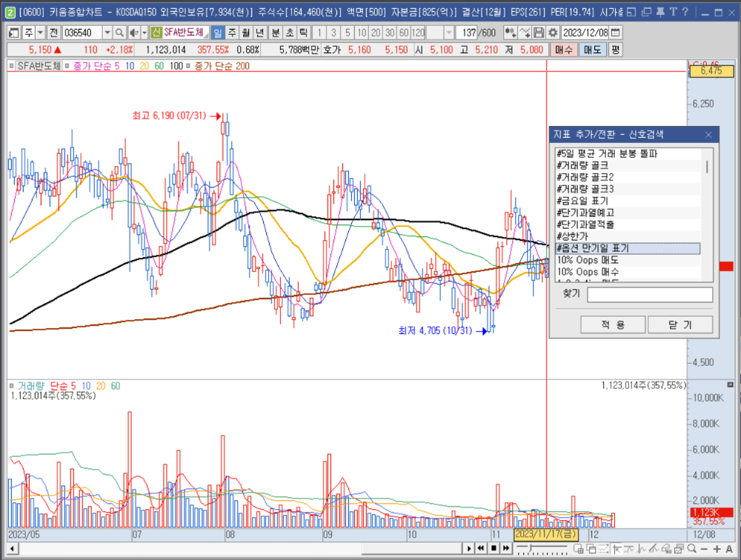This screenshot has height=560, width=741.
Task: Click the chart layout icon left of the stock code
Action: tap(13, 33)
